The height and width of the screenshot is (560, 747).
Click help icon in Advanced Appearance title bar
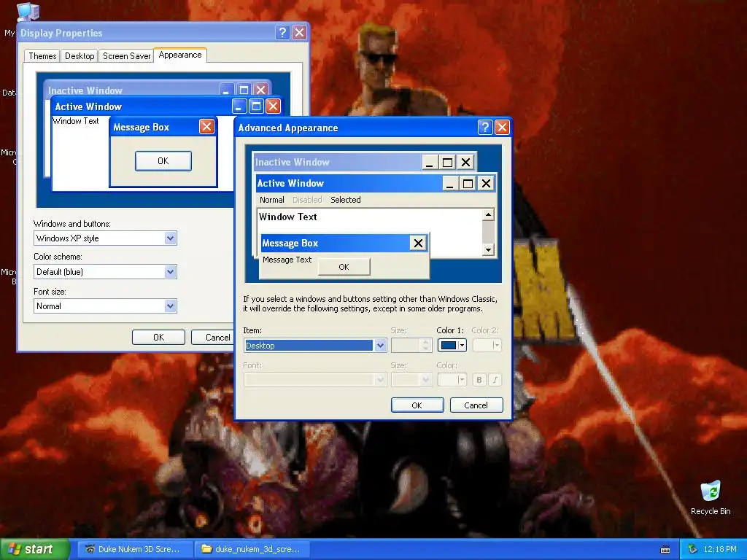pos(484,127)
